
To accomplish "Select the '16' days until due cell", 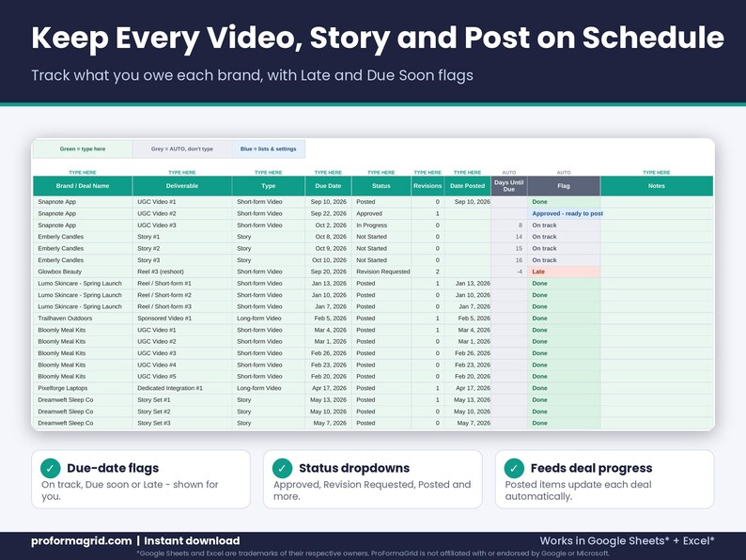I will tap(509, 260).
